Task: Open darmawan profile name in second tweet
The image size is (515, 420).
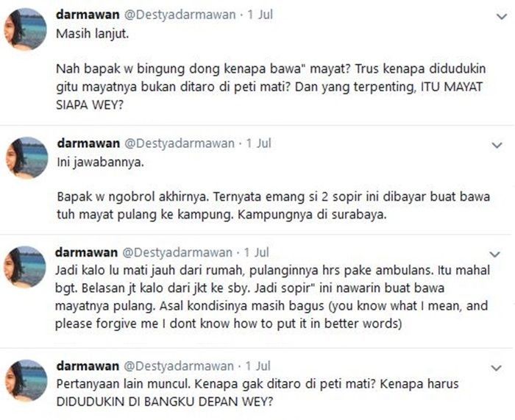Action: (x=88, y=143)
